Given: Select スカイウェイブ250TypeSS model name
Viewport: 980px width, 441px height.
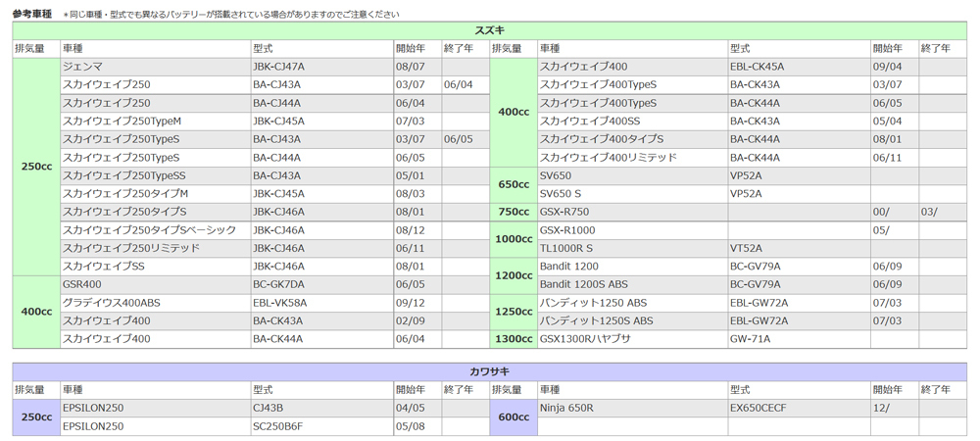Looking at the screenshot, I should (123, 175).
